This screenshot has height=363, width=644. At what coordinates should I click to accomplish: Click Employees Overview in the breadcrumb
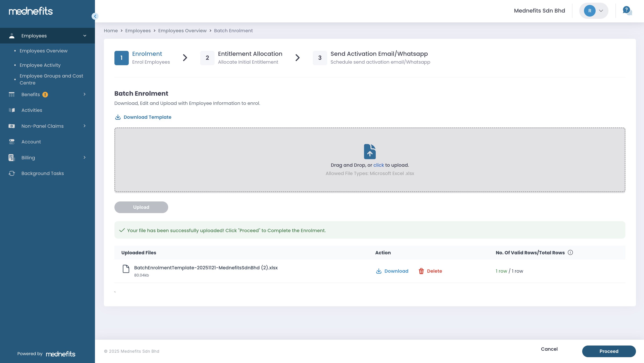click(182, 30)
